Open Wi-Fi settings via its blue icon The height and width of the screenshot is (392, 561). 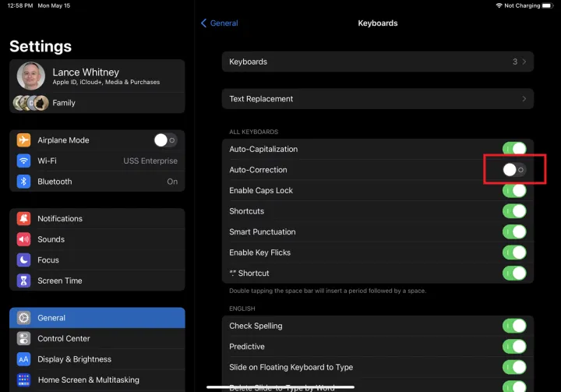pyautogui.click(x=23, y=161)
